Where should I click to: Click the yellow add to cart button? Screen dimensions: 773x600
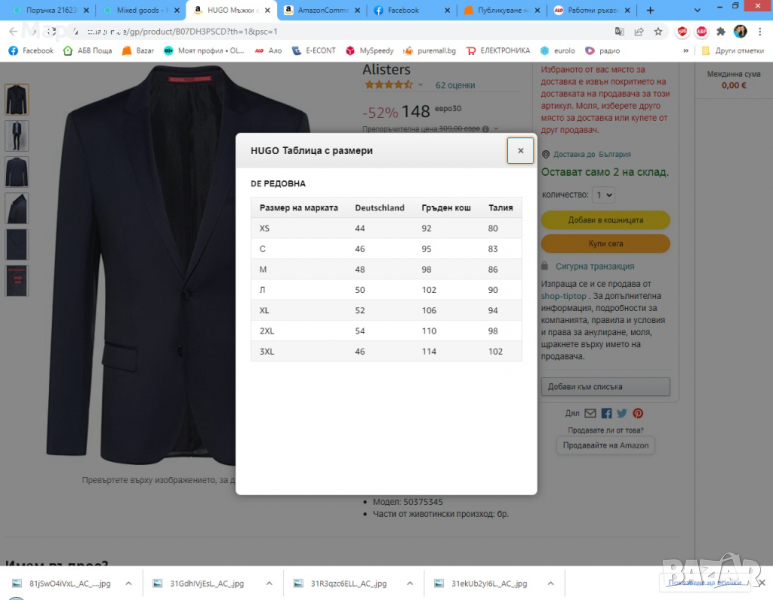coord(605,220)
